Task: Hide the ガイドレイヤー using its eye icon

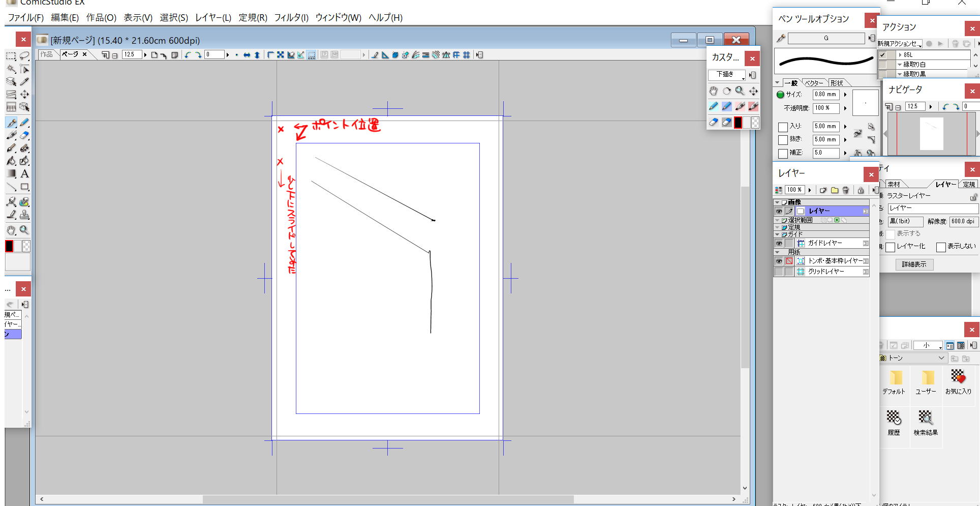Action: point(779,244)
